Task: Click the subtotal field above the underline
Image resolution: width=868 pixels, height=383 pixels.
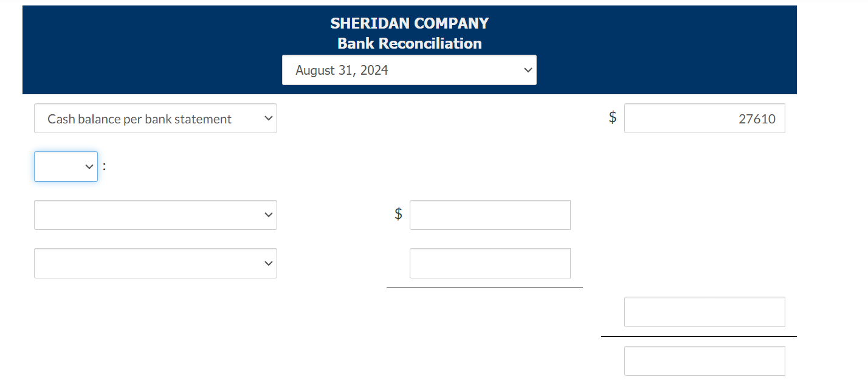Action: click(704, 311)
